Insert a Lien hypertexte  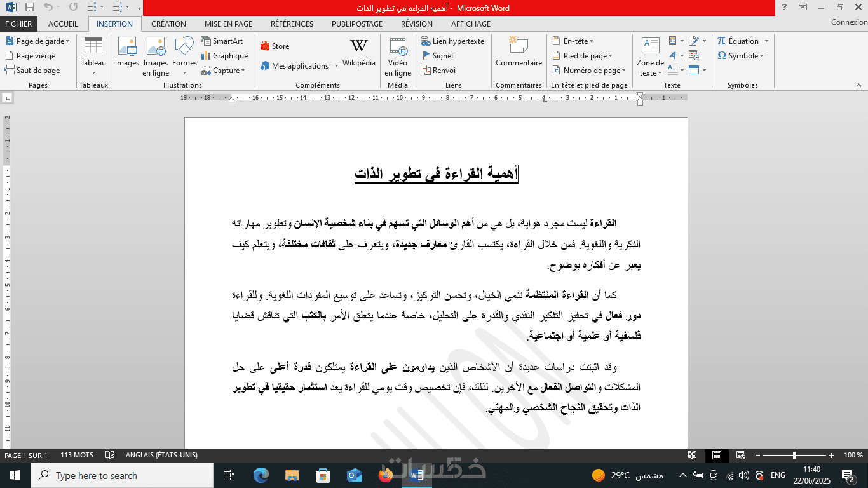pyautogui.click(x=452, y=41)
